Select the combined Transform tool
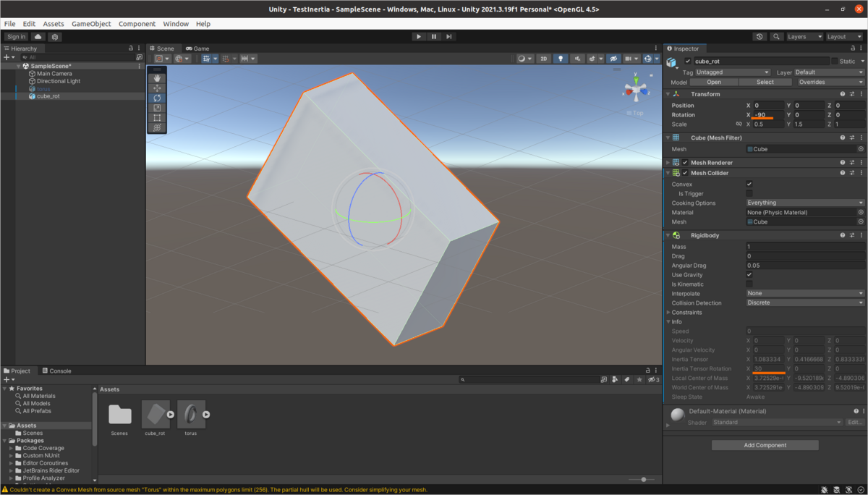 158,127
